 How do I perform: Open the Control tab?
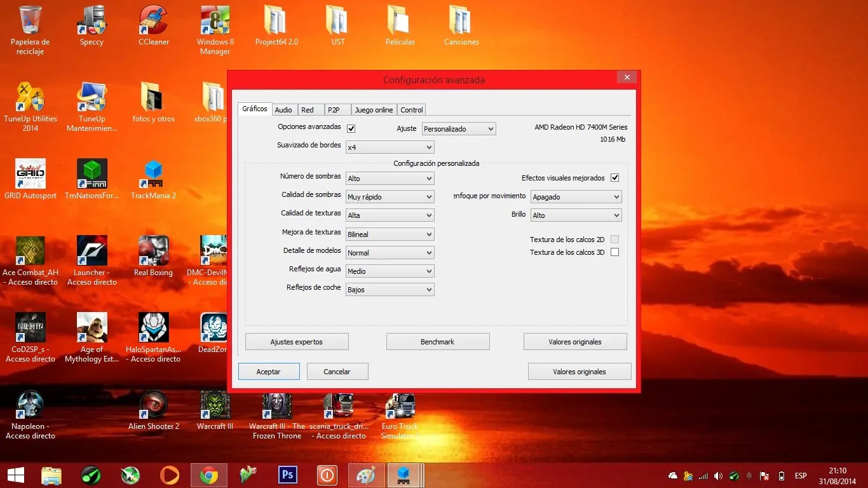pos(412,110)
